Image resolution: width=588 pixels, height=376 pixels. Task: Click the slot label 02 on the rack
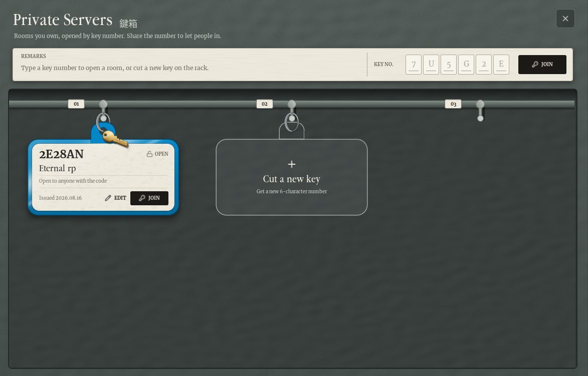click(x=265, y=104)
